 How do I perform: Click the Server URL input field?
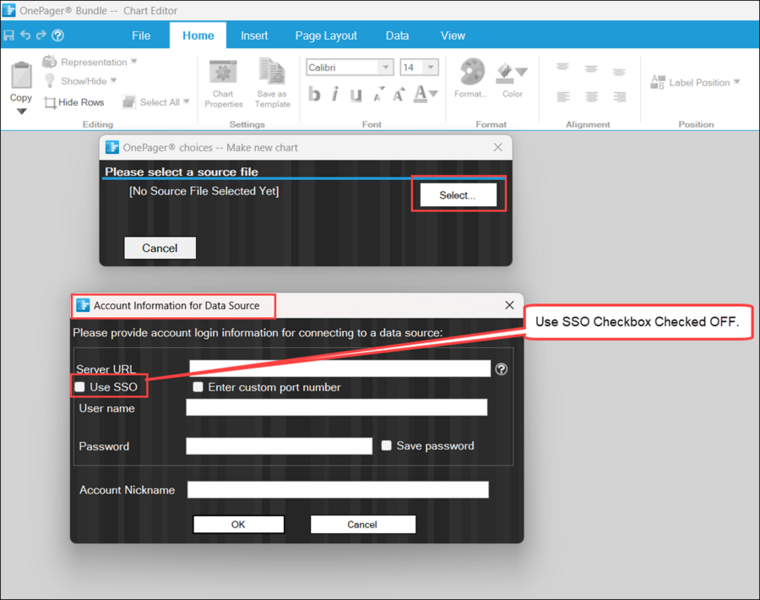340,368
